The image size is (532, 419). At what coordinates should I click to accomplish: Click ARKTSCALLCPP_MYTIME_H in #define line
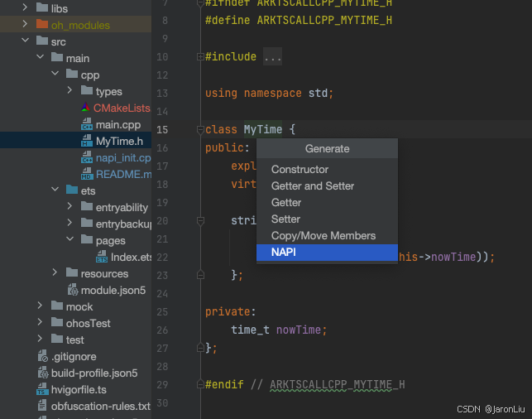pyautogui.click(x=324, y=21)
